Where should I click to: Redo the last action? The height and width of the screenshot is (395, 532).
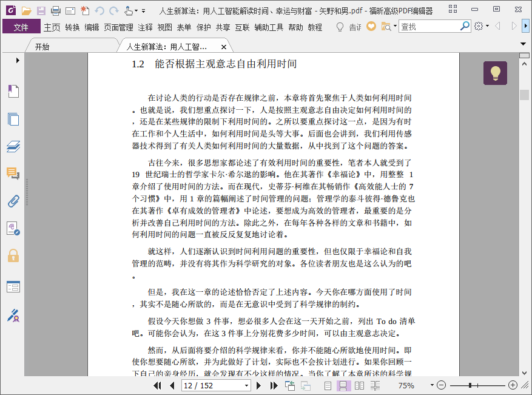pyautogui.click(x=114, y=11)
